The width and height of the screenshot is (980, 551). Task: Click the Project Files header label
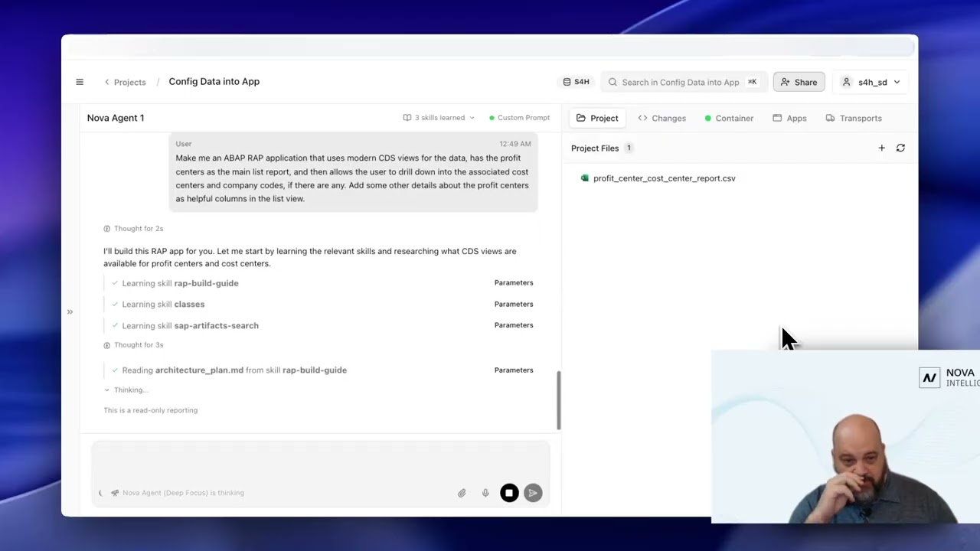pyautogui.click(x=595, y=148)
